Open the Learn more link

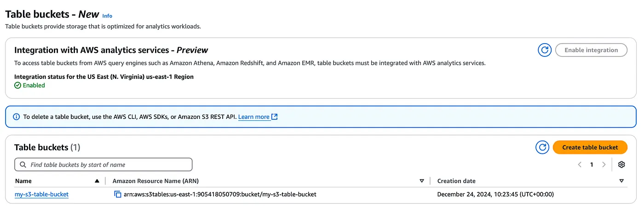254,117
